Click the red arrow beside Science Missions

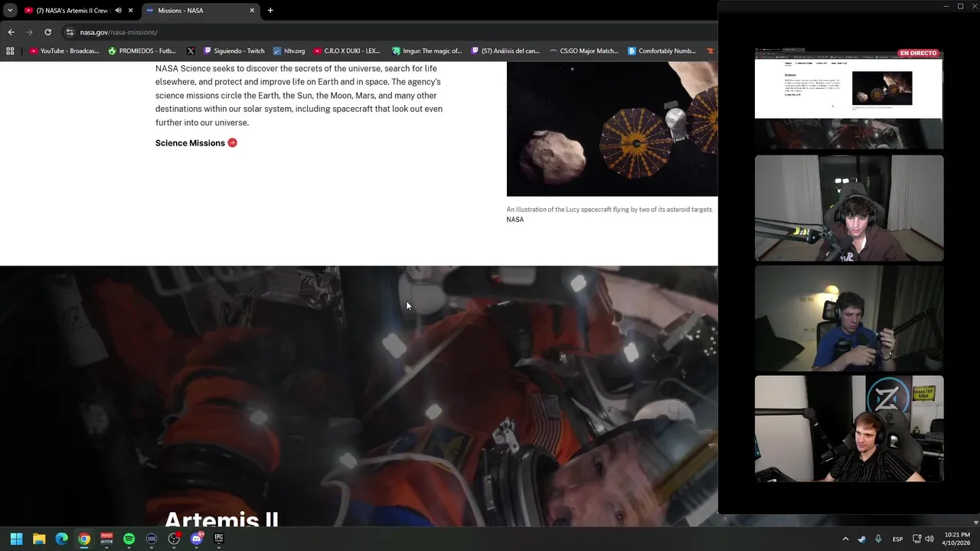(x=233, y=143)
